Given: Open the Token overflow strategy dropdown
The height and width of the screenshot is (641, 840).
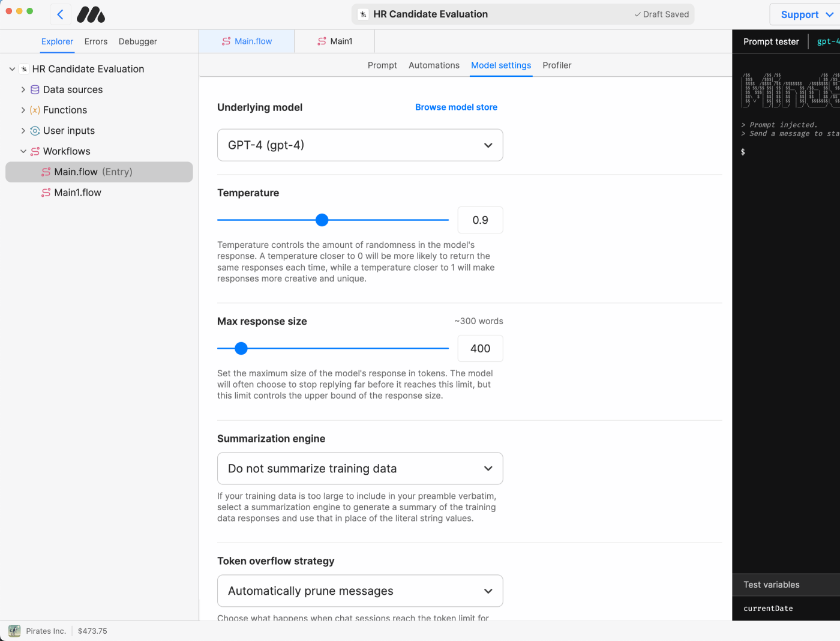Looking at the screenshot, I should point(360,591).
